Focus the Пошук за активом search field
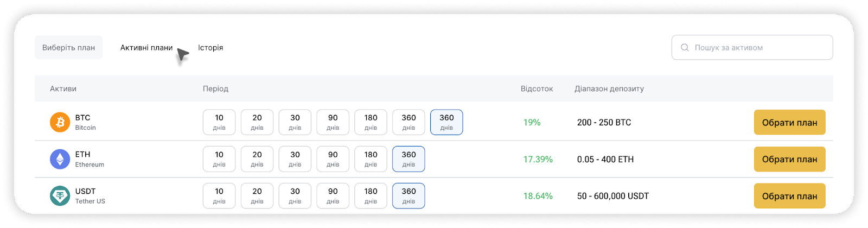The image size is (868, 228). pyautogui.click(x=752, y=48)
